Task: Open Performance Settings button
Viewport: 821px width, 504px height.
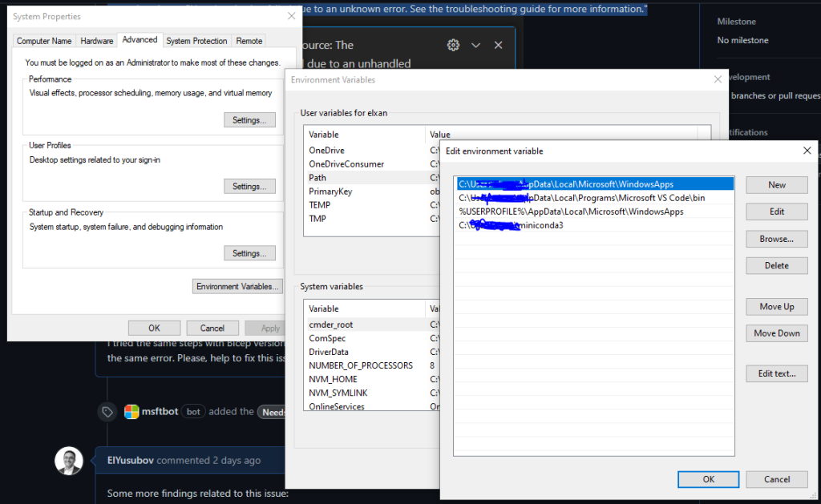Action: click(249, 120)
